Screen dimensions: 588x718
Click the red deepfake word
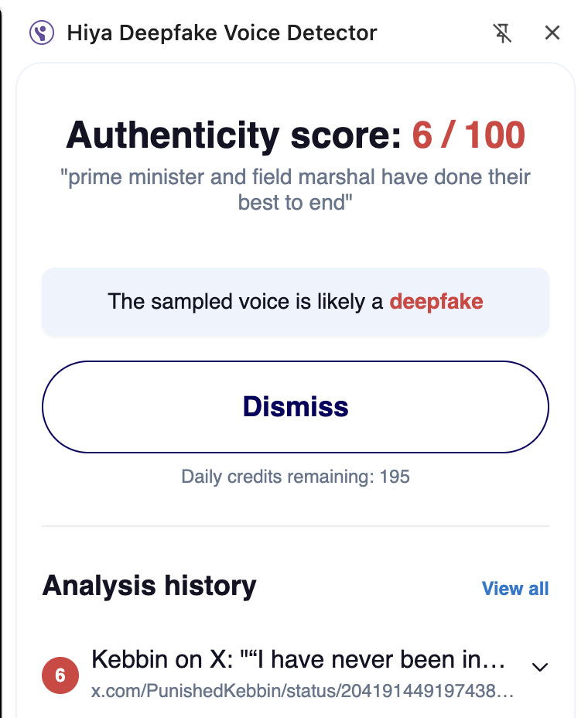pos(436,302)
